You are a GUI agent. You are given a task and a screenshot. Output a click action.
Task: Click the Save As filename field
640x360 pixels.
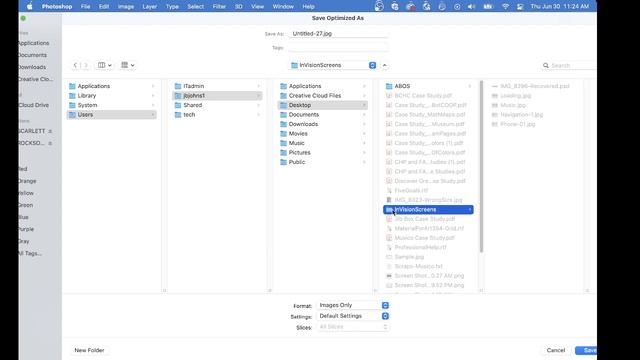coord(338,34)
